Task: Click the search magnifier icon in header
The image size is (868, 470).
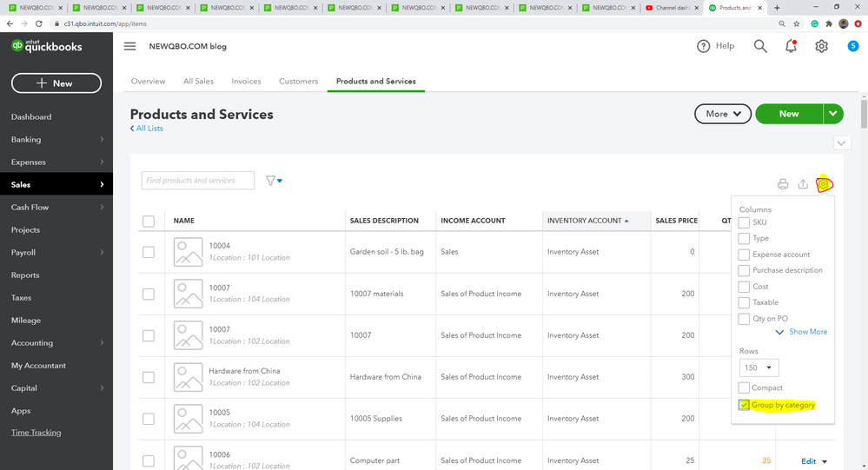Action: (x=760, y=46)
